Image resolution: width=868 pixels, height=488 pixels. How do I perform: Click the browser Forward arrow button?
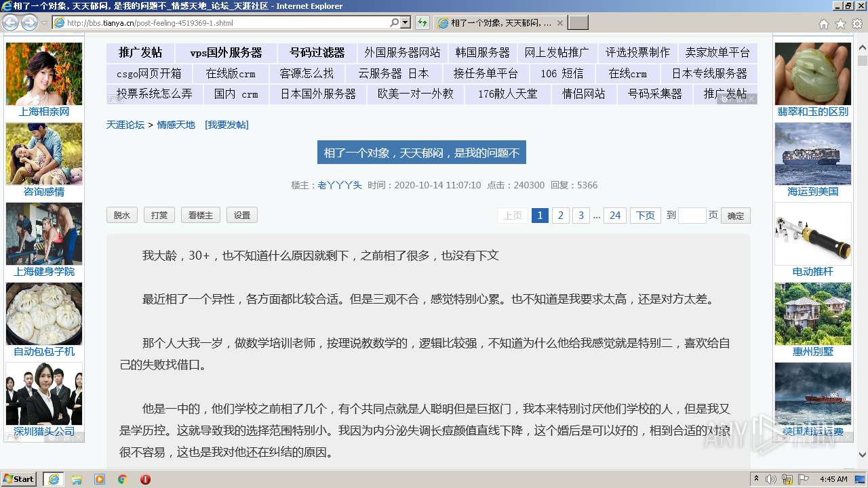[x=29, y=22]
